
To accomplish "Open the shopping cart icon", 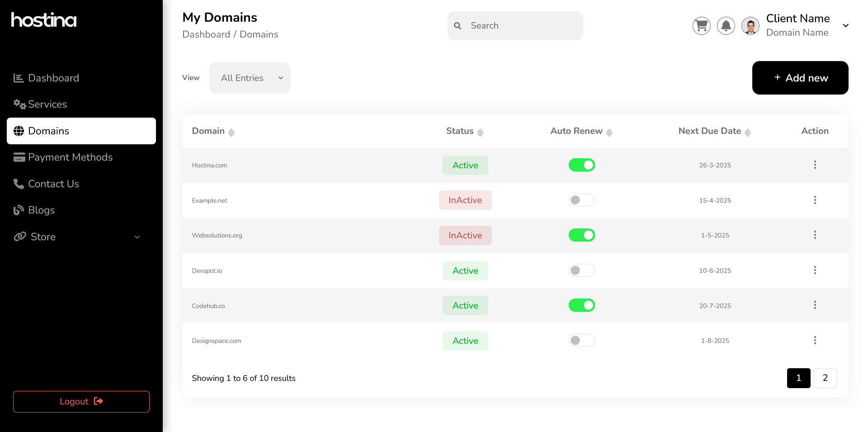I will click(x=701, y=26).
